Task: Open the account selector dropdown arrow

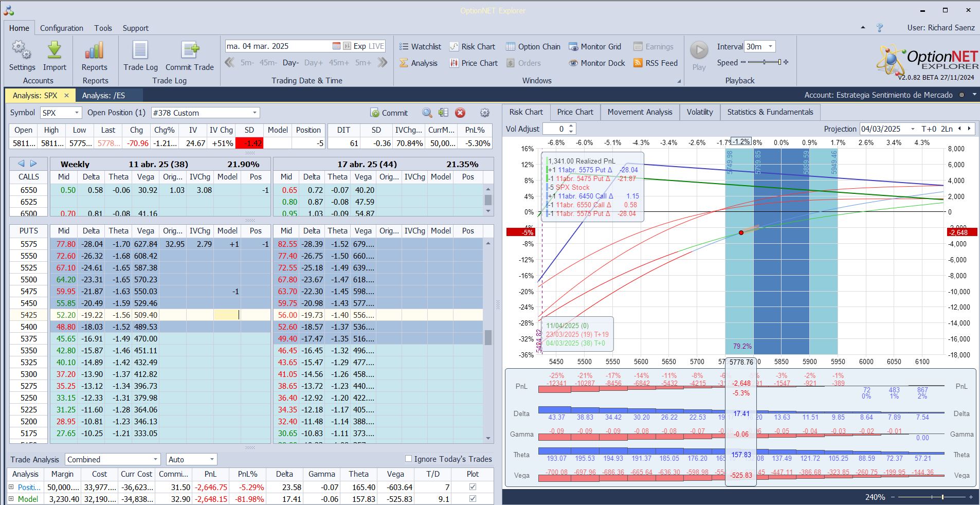Action: point(974,95)
